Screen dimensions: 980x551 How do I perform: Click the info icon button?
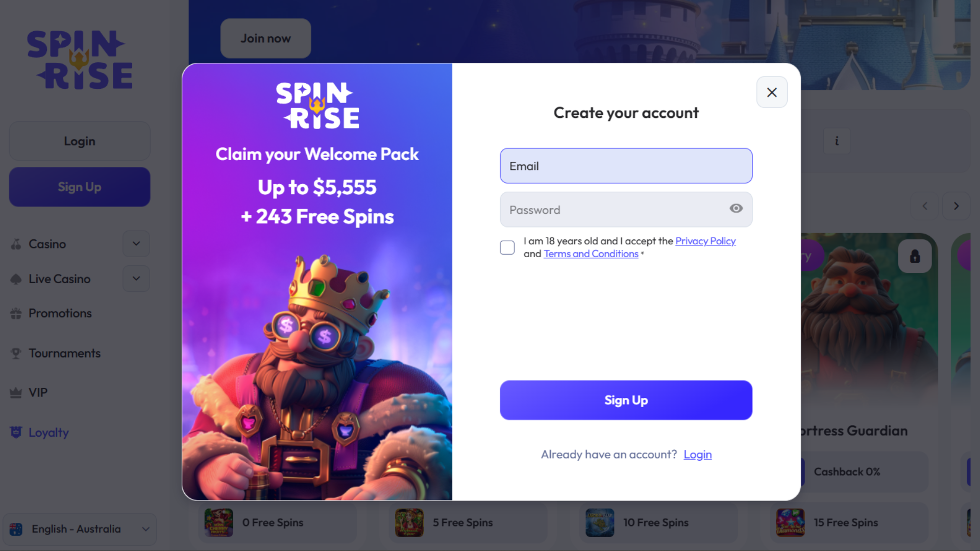tap(837, 141)
